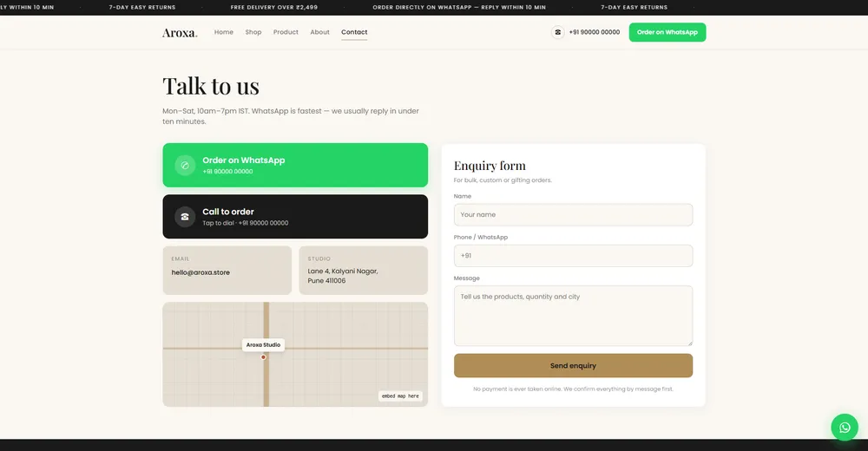Click the Aroxa Studio map label

[x=263, y=344]
